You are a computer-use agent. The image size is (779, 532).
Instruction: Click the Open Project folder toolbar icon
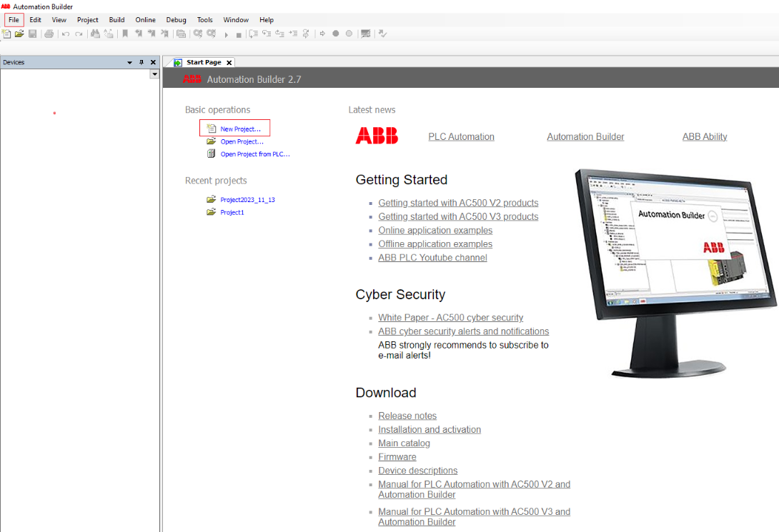coord(19,34)
